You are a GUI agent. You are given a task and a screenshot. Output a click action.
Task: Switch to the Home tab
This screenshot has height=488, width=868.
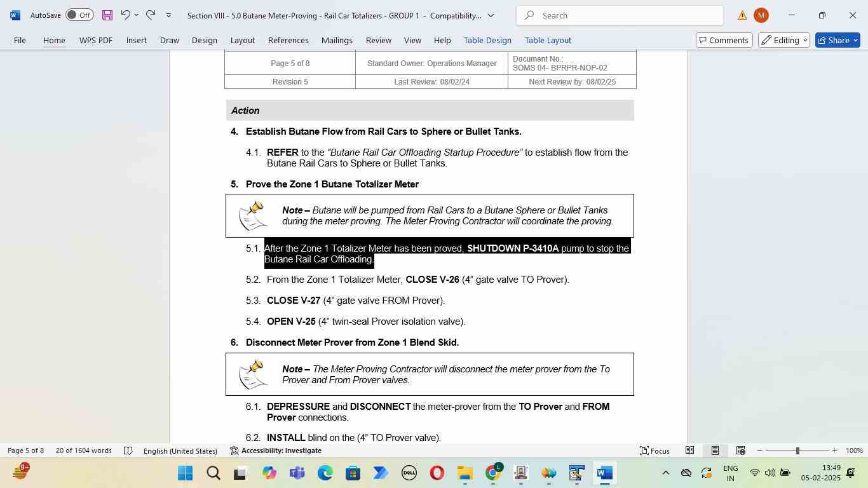54,40
